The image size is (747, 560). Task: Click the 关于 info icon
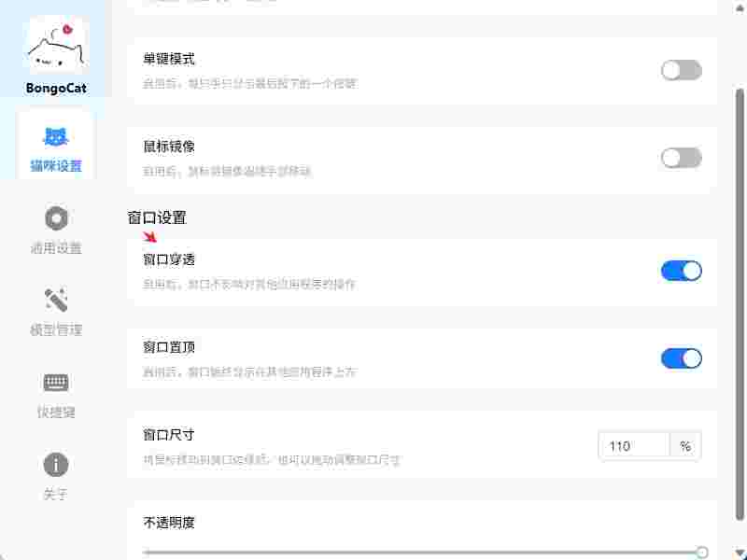[56, 465]
